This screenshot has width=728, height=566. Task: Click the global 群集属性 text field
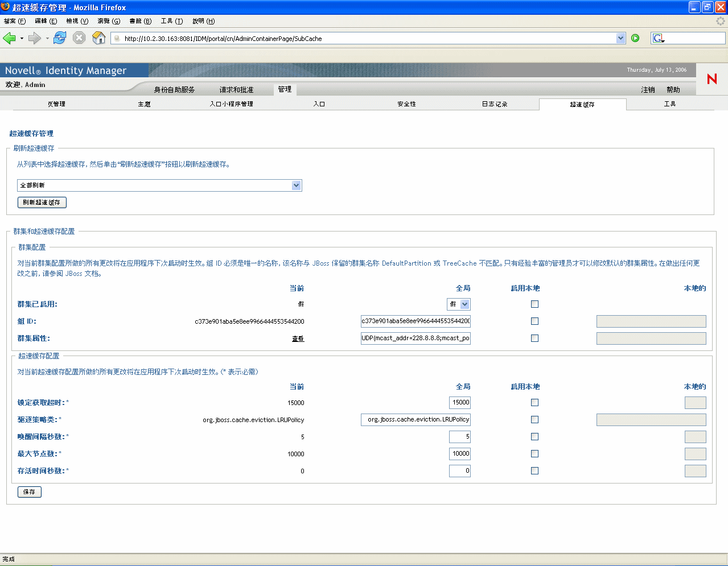pyautogui.click(x=416, y=338)
